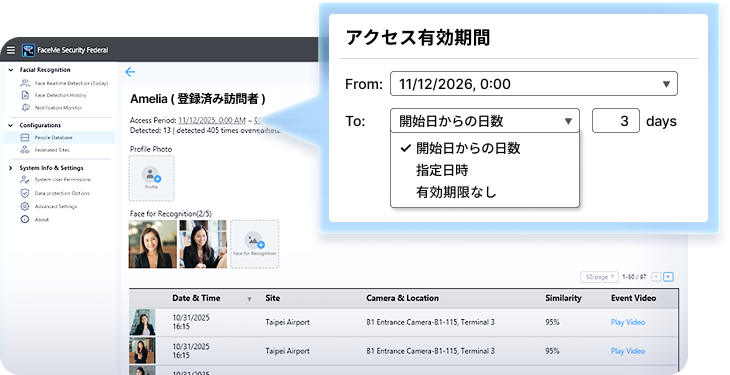Select 有効期限なし option
The height and width of the screenshot is (375, 730).
[x=456, y=192]
